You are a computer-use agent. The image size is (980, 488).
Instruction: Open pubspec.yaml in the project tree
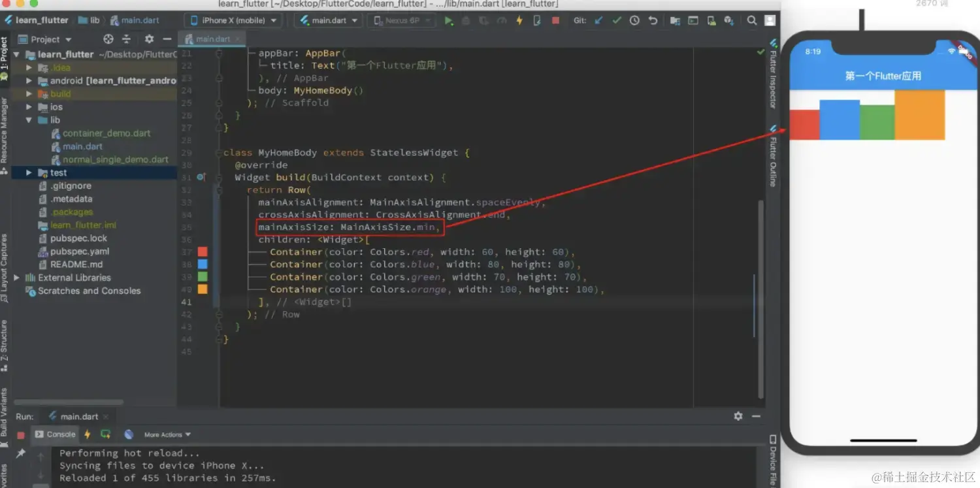tap(80, 252)
